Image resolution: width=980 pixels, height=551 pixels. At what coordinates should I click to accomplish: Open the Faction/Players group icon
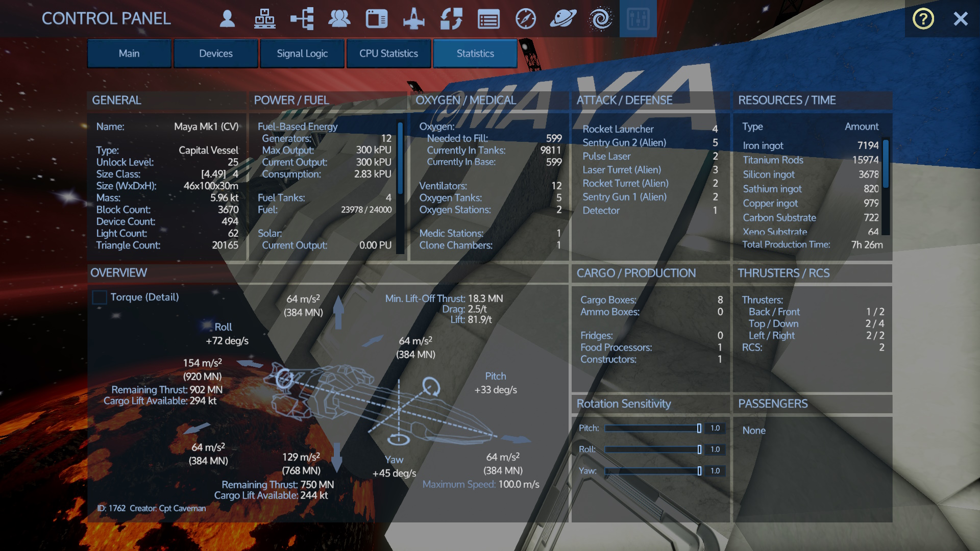coord(339,19)
